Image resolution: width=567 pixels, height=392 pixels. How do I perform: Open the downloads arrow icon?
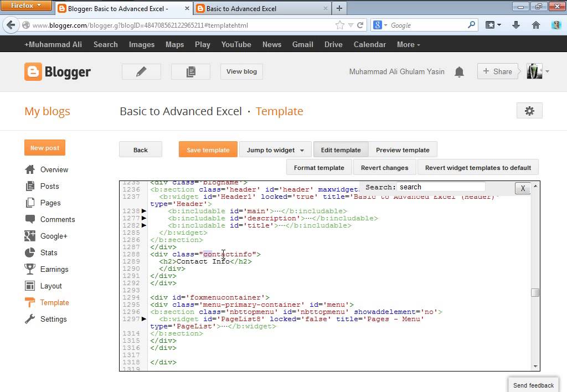(516, 25)
